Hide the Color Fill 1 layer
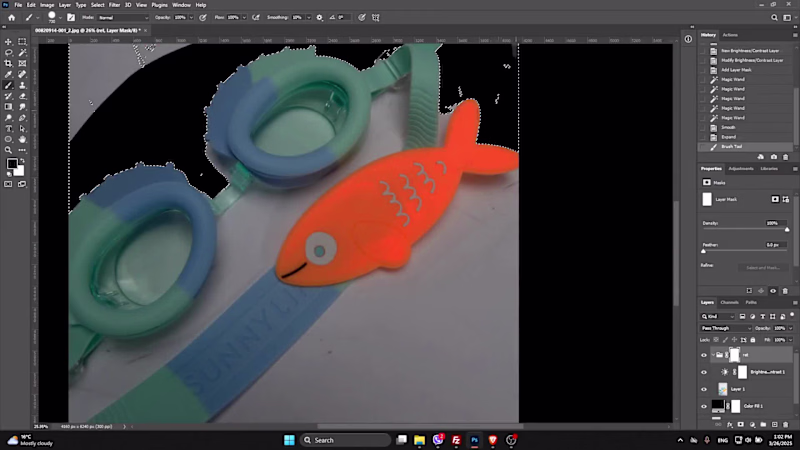 tap(704, 406)
